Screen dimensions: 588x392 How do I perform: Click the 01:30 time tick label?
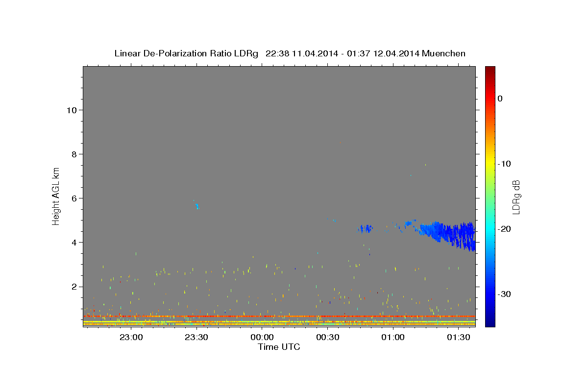[459, 337]
